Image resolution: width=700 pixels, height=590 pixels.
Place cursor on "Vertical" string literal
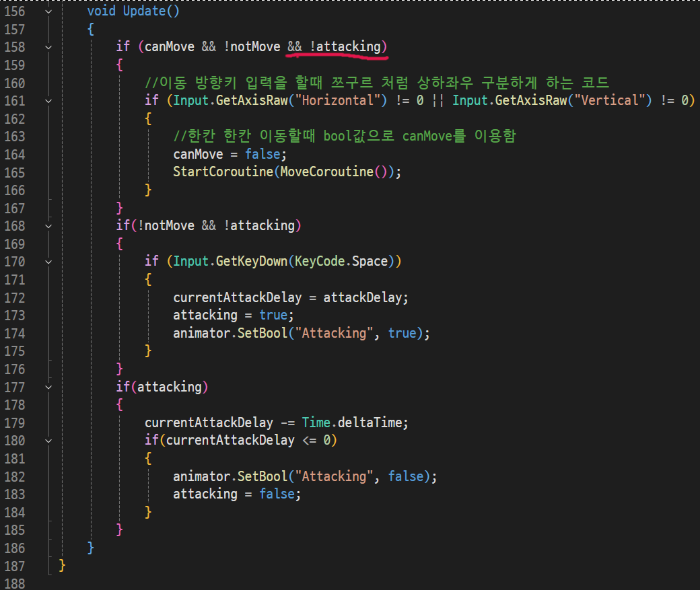(610, 100)
